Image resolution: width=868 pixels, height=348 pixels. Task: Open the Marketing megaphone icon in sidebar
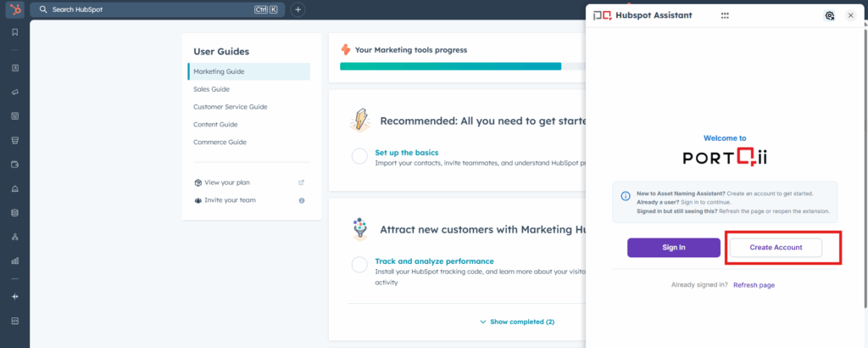click(14, 92)
